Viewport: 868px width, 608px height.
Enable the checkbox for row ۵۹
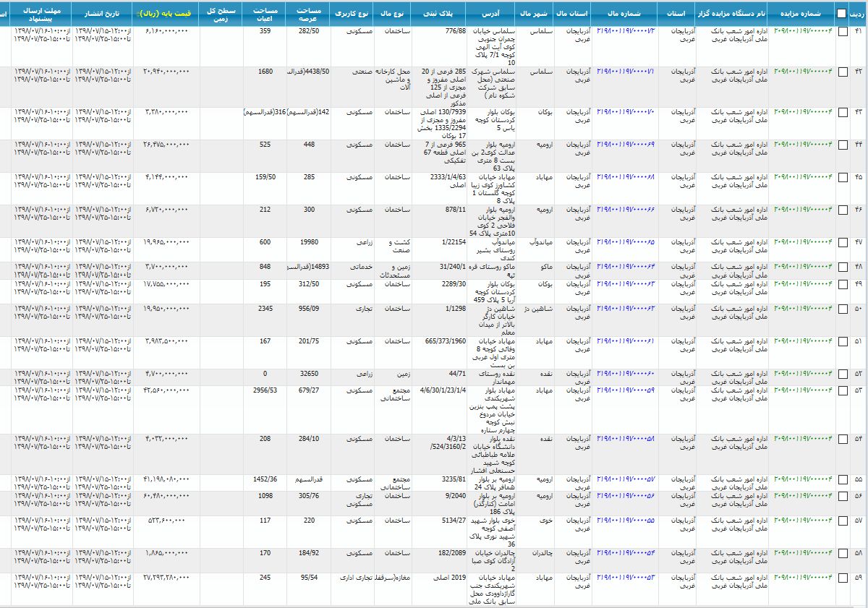[843, 578]
